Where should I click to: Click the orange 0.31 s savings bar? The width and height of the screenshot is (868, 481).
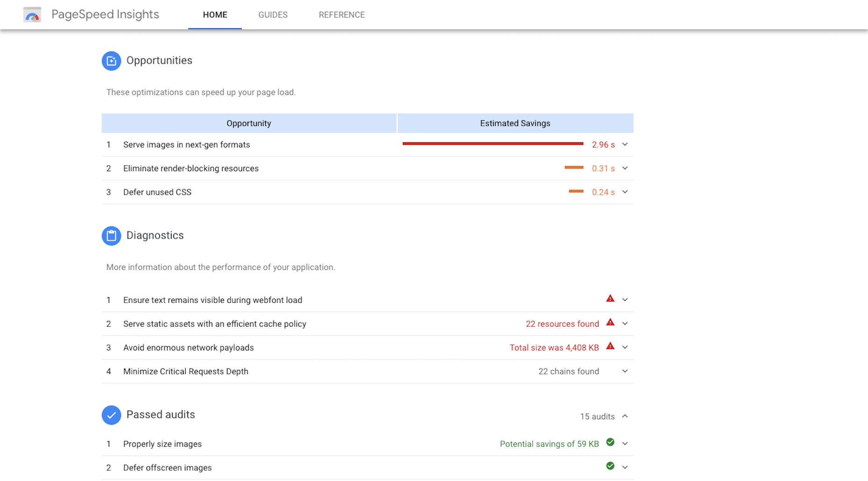pyautogui.click(x=574, y=168)
